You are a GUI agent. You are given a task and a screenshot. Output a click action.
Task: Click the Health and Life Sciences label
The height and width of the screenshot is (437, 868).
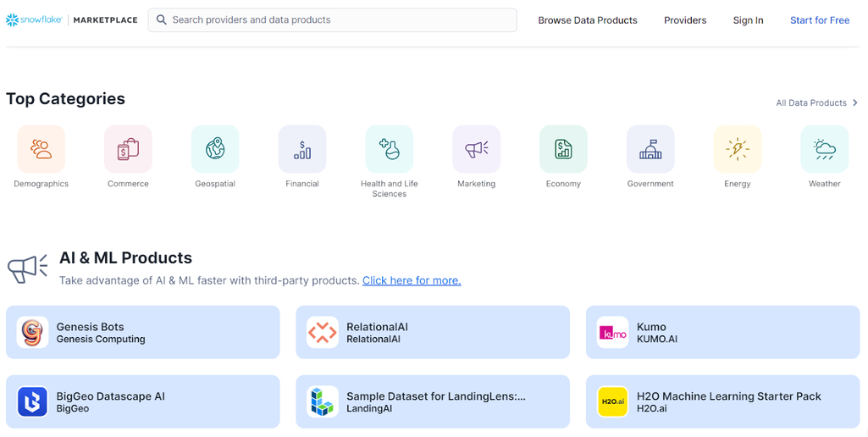click(x=390, y=189)
